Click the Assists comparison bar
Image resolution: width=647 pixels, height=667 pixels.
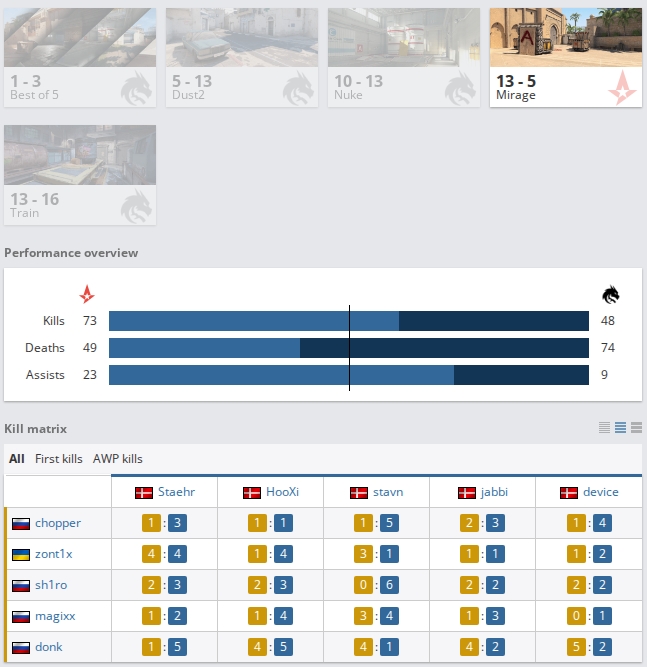(x=349, y=375)
